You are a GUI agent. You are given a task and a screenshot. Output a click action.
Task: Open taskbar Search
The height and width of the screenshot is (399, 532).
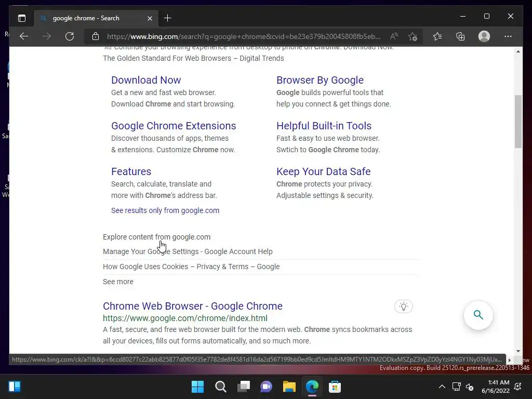point(220,387)
